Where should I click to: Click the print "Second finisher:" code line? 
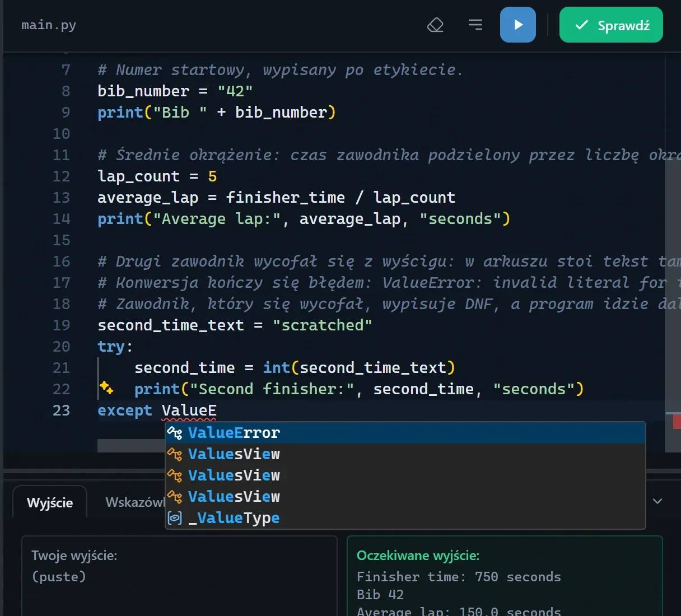tap(359, 389)
